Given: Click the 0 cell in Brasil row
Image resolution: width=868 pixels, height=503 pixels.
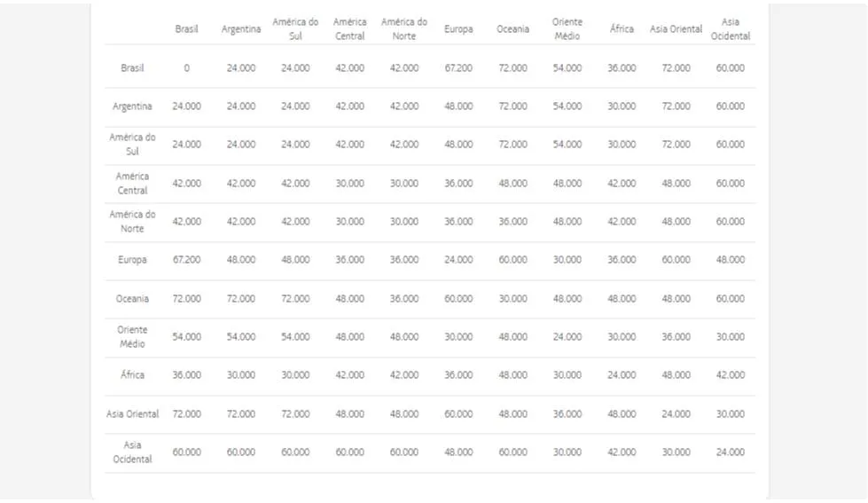Looking at the screenshot, I should pyautogui.click(x=186, y=68).
